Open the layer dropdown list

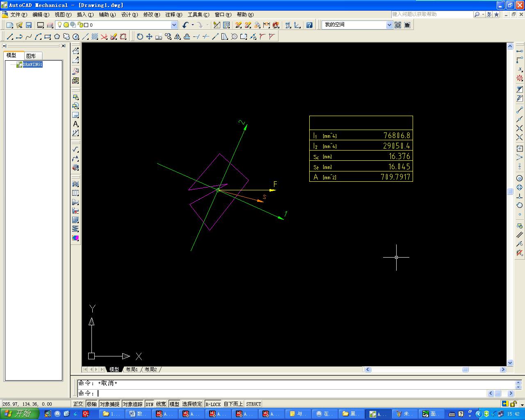174,25
